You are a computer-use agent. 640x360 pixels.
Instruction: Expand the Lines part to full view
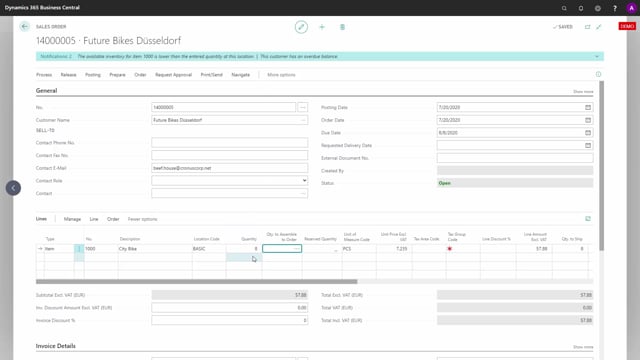588,219
